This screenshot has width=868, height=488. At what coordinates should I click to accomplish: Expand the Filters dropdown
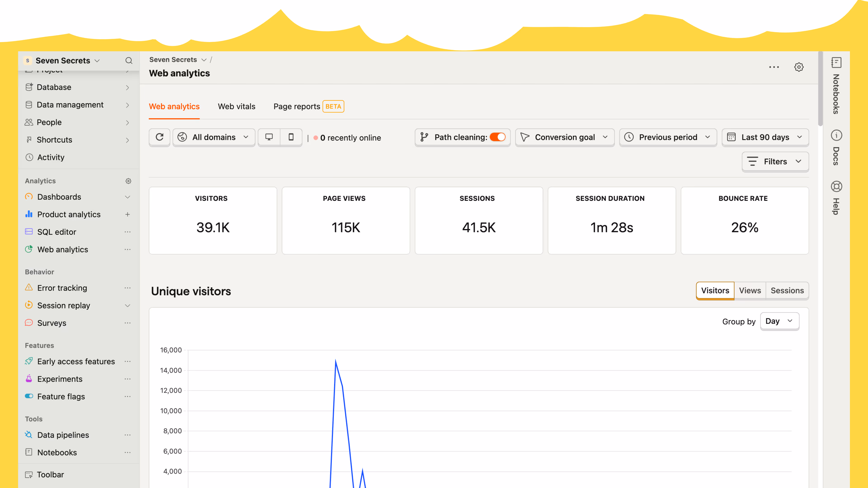[x=775, y=162]
